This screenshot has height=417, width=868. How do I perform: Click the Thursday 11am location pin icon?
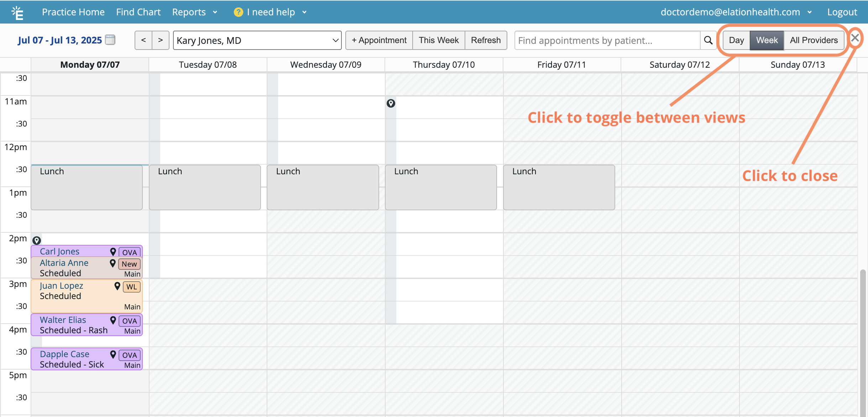(391, 103)
